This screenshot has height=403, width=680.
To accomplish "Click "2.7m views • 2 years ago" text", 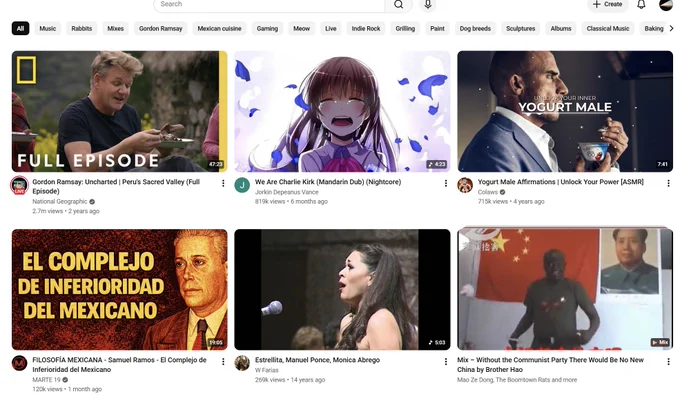I will 66,211.
